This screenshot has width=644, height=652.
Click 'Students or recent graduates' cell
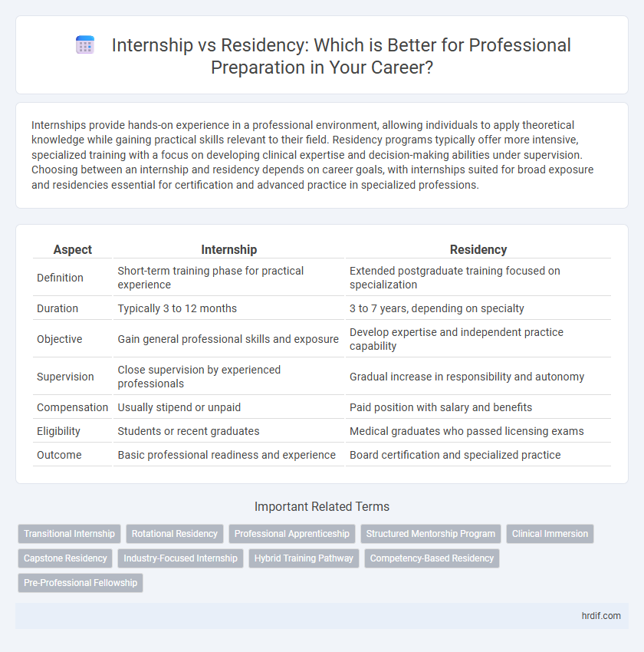point(228,431)
